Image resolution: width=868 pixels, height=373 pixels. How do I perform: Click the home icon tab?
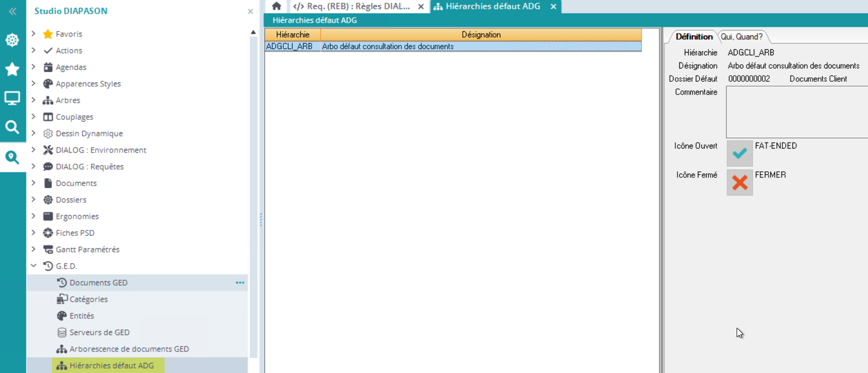coord(277,7)
